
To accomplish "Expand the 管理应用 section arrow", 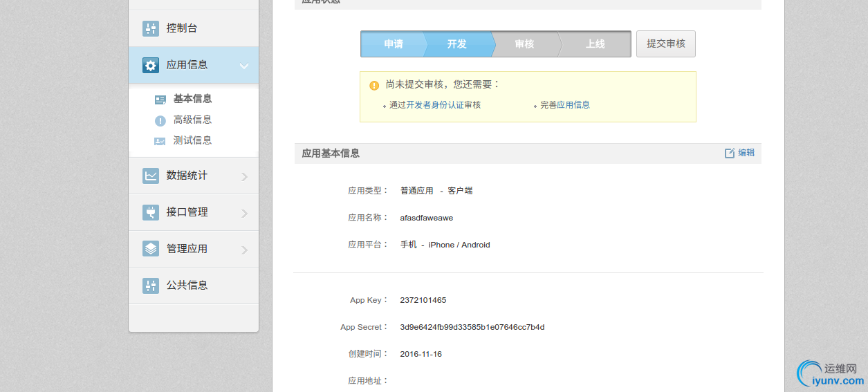I will pyautogui.click(x=244, y=250).
